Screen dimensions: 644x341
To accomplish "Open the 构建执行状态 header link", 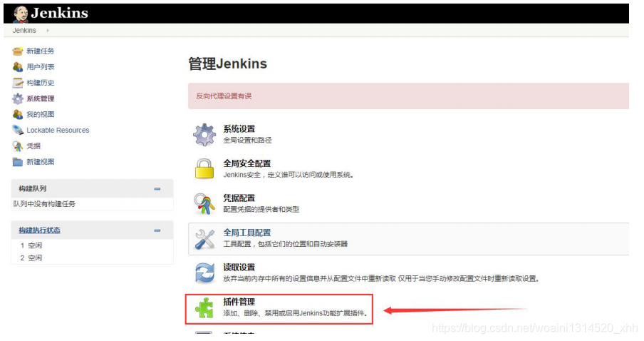I will (39, 230).
